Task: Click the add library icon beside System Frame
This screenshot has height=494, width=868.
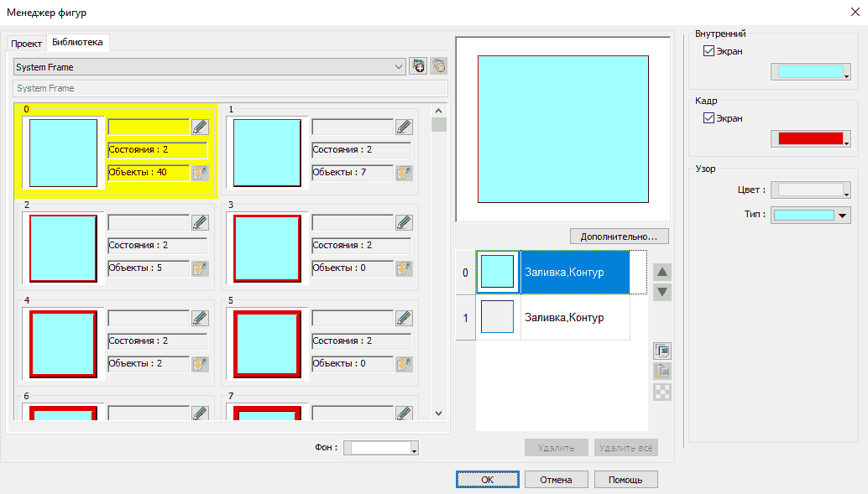Action: tap(418, 66)
